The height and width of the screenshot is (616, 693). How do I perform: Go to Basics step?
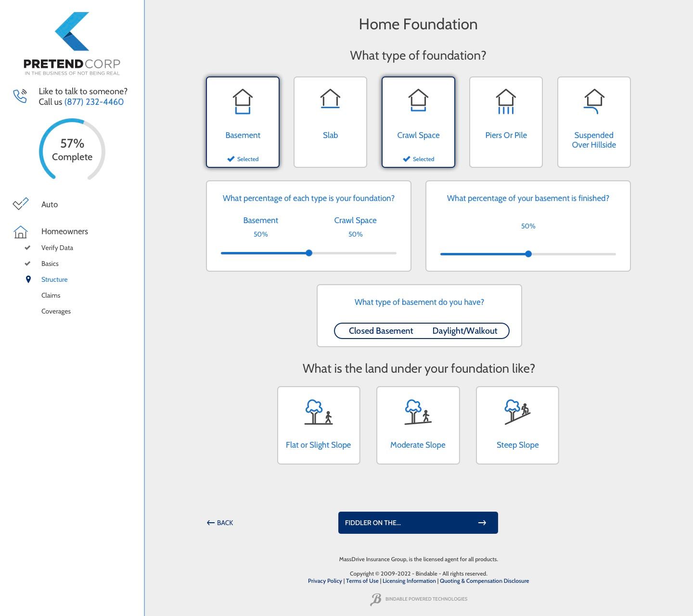pos(50,264)
